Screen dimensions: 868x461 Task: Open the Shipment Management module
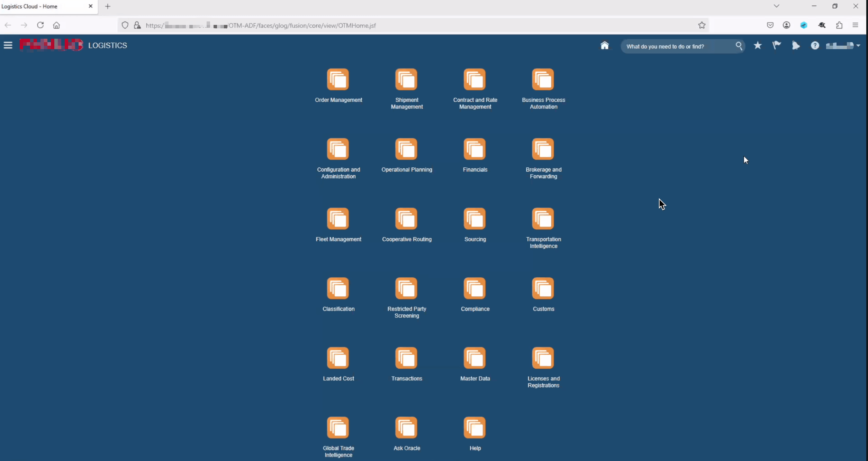[x=406, y=80]
